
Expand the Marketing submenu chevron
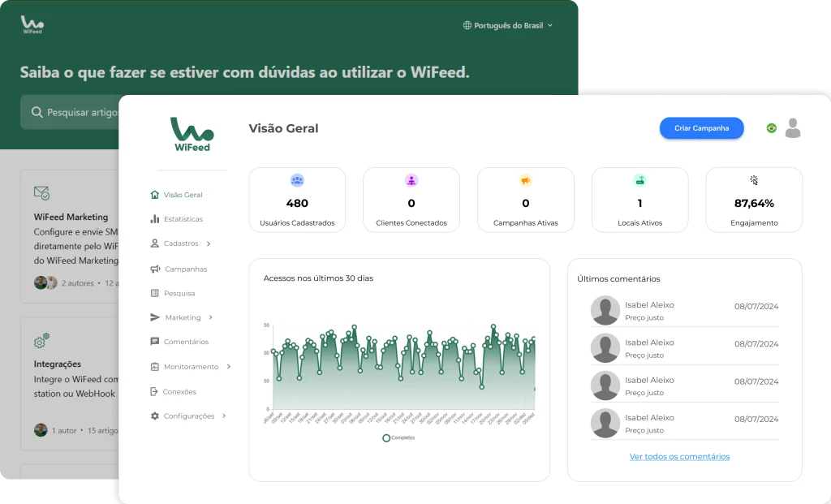click(210, 317)
